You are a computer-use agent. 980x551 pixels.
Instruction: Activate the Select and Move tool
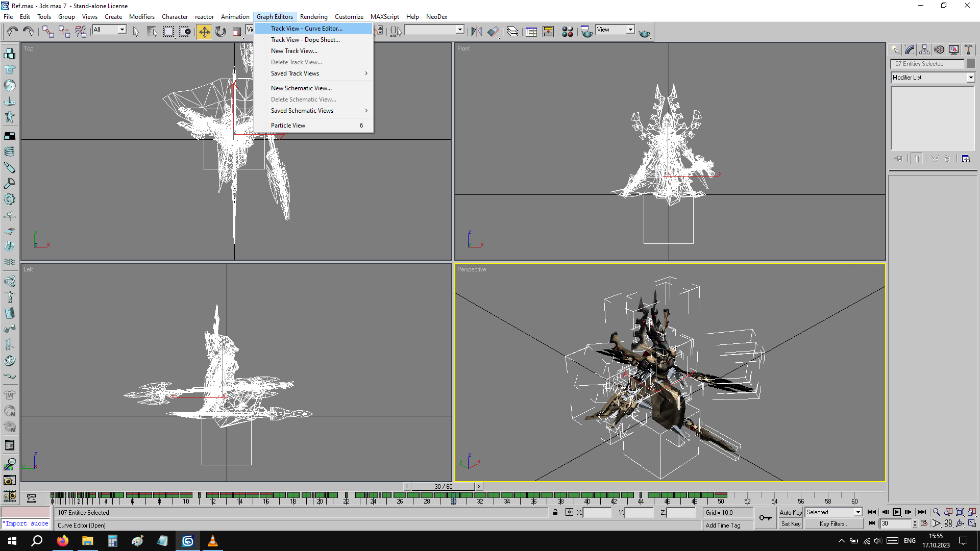point(204,32)
